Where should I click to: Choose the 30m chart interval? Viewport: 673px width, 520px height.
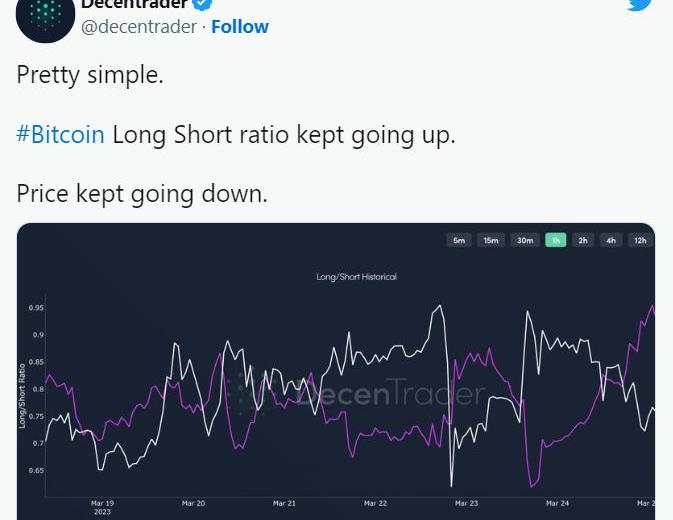coord(525,240)
